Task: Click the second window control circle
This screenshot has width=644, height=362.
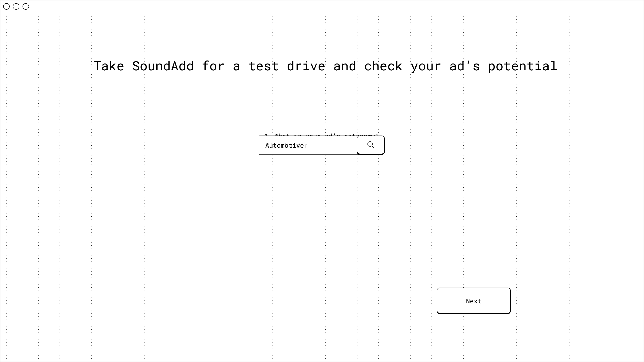Action: (16, 6)
